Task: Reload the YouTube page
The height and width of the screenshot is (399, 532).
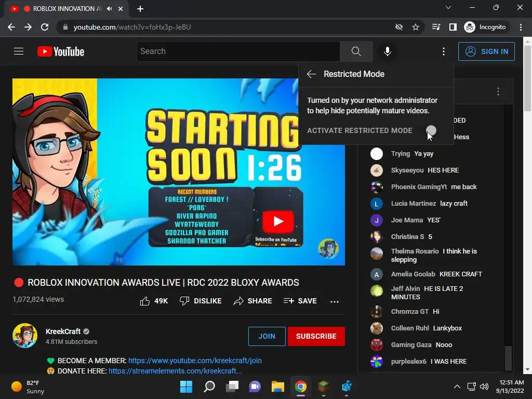Action: click(x=45, y=27)
